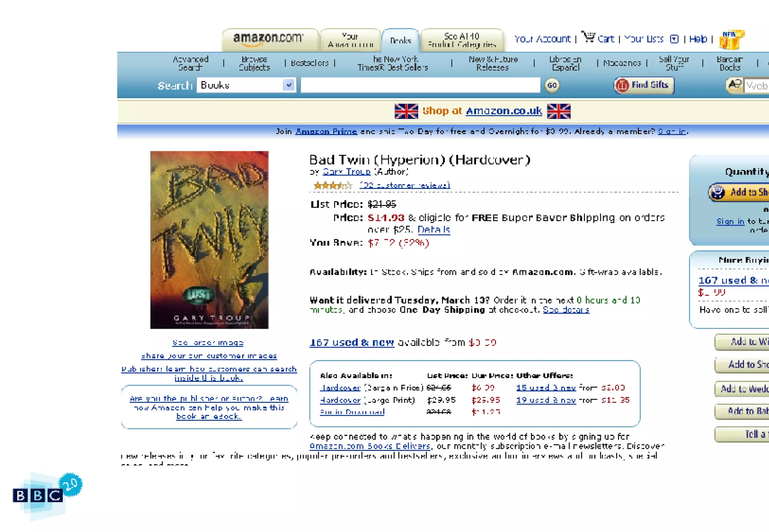Viewport: 769px width, 532px height.
Task: Expand the Your Lists dropdown arrow
Action: pos(674,39)
